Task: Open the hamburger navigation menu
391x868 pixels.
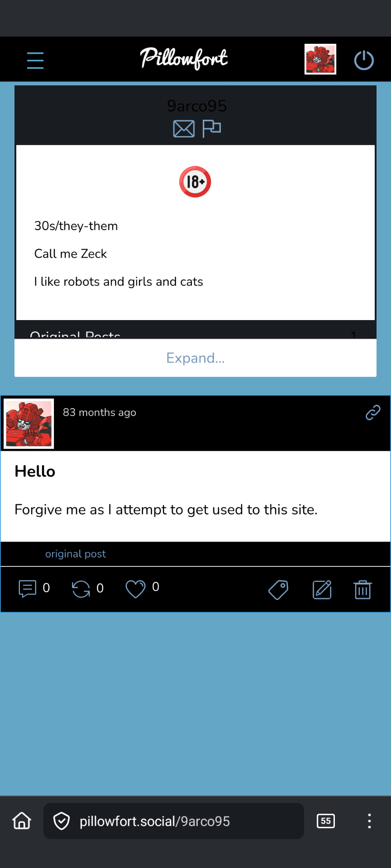Action: pos(35,60)
